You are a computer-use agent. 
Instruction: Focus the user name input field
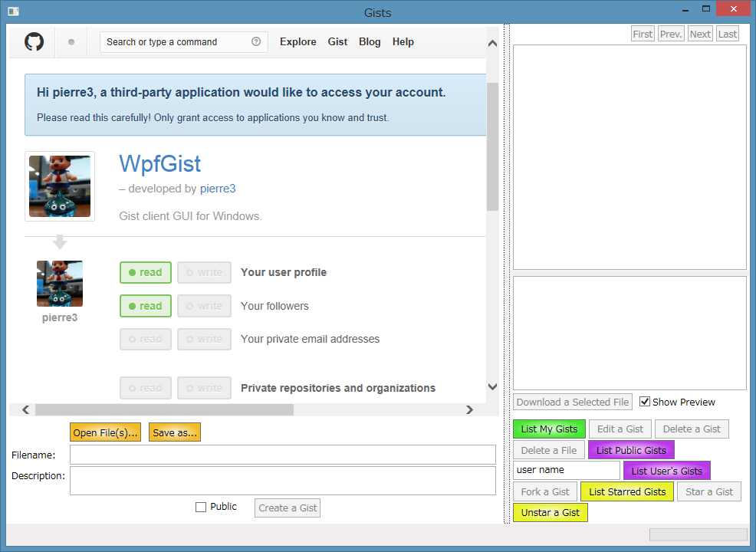567,470
